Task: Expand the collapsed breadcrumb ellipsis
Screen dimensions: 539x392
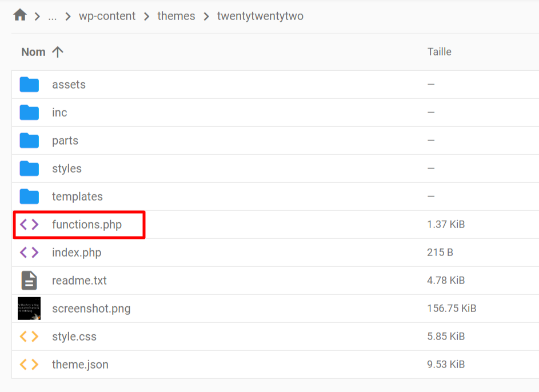Action: click(53, 15)
